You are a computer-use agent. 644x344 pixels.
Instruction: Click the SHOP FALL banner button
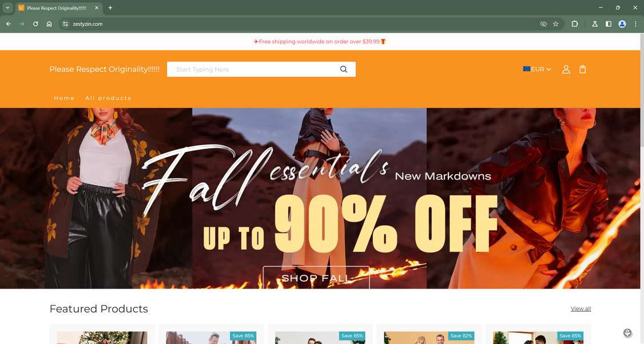tap(316, 278)
